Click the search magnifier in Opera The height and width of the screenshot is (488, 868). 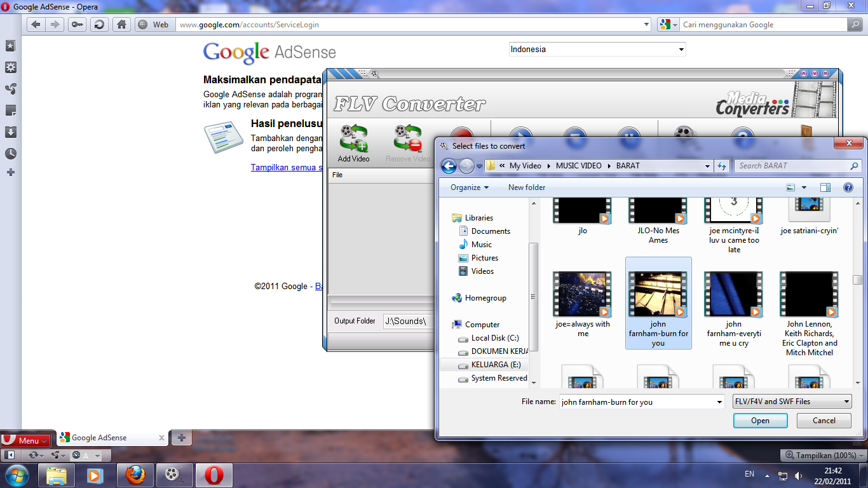point(855,25)
